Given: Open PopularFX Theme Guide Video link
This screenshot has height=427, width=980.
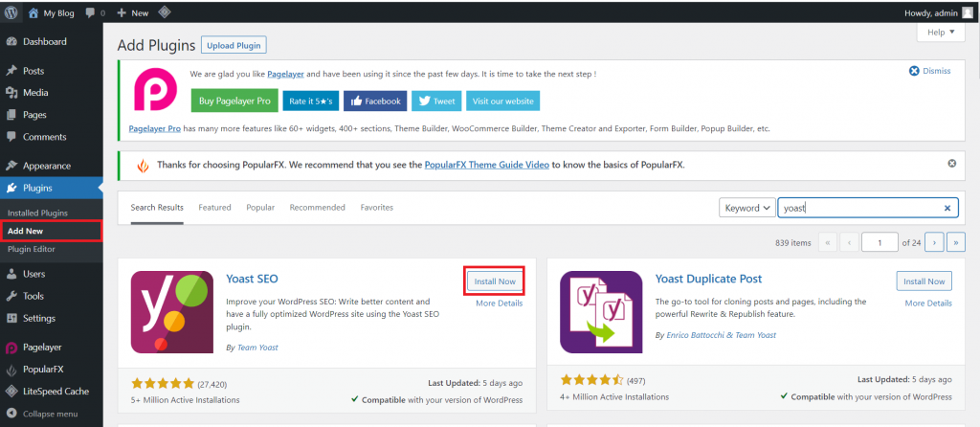Looking at the screenshot, I should coord(487,165).
